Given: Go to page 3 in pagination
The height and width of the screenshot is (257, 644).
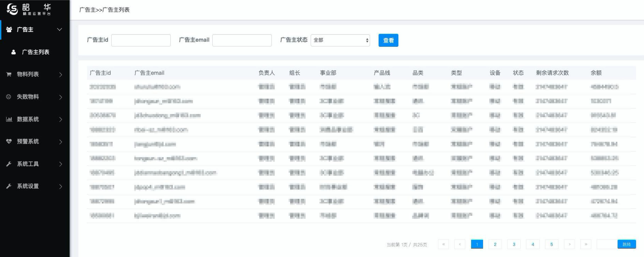Looking at the screenshot, I should (x=514, y=244).
